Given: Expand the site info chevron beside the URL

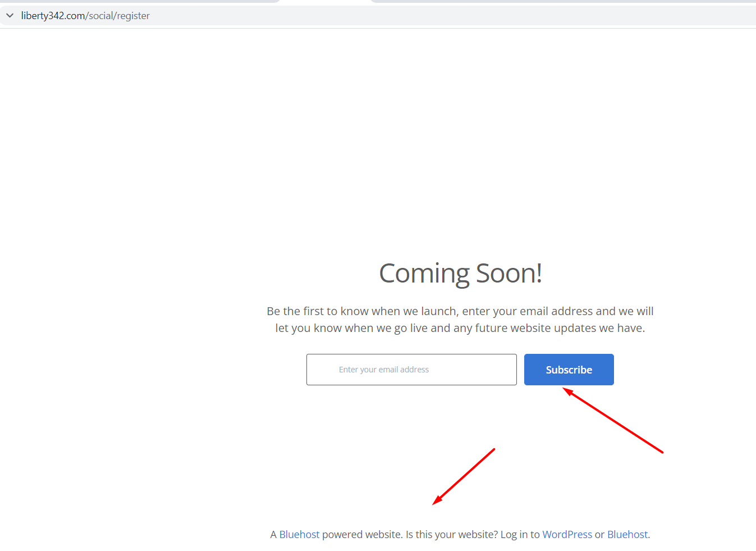Looking at the screenshot, I should point(10,16).
